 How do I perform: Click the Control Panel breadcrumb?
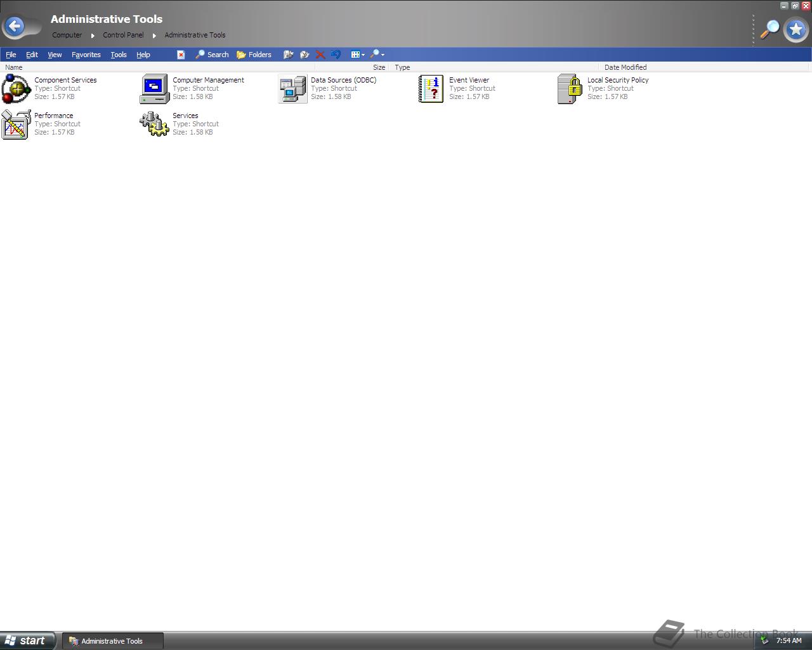123,35
